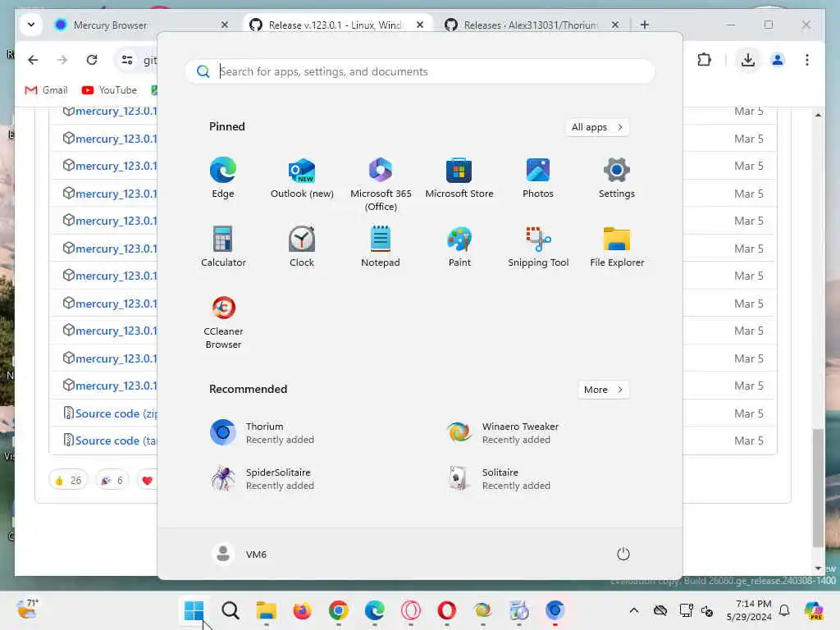
Task: Expand All apps list
Action: pyautogui.click(x=597, y=127)
